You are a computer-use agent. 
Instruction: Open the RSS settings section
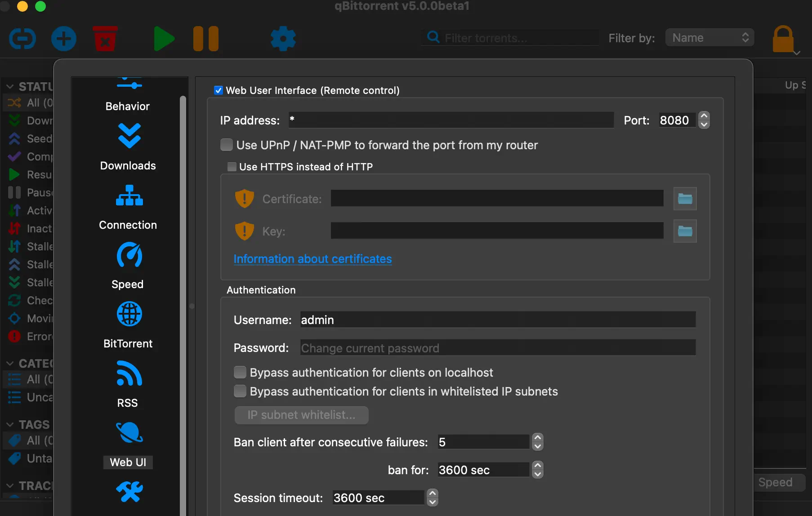(x=128, y=385)
